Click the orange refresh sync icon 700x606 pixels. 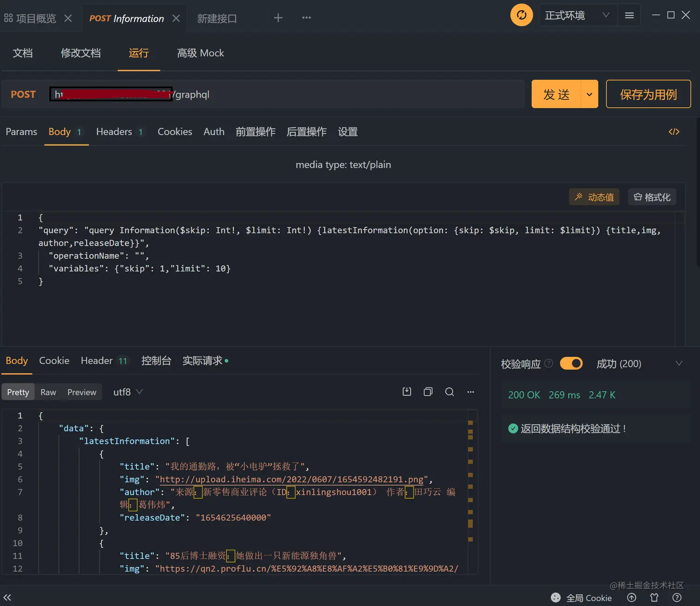(521, 15)
